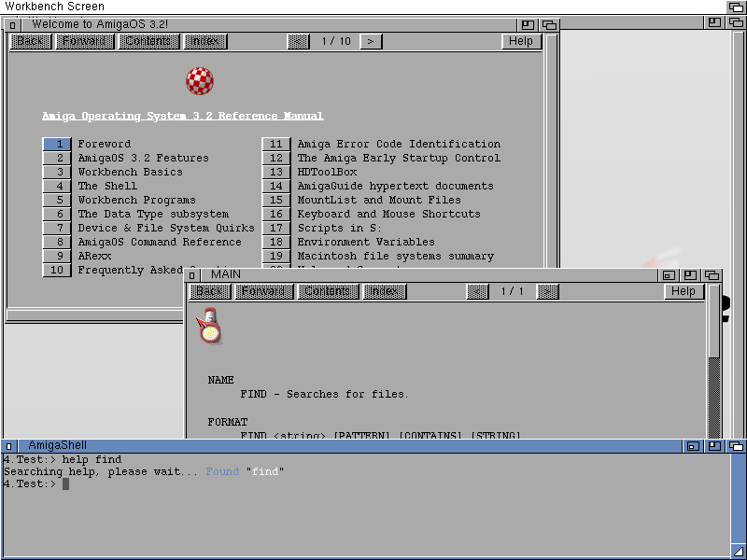Click the flashlight search icon in the MAIN window
747x560 pixels.
[209, 326]
